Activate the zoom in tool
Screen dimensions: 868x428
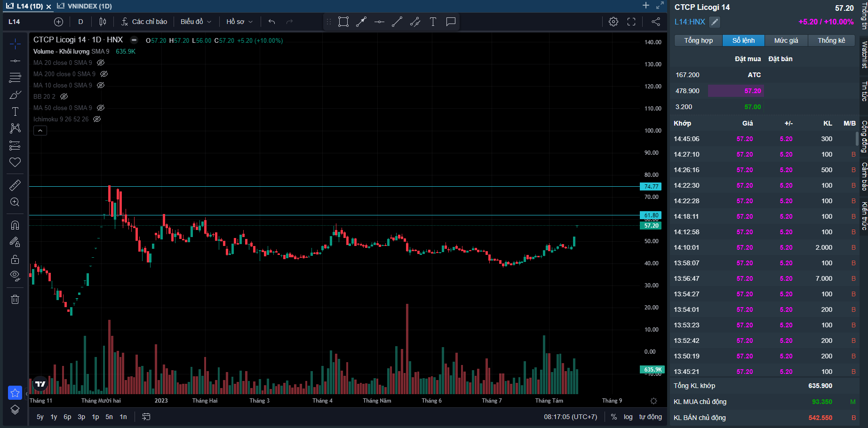[x=15, y=202]
